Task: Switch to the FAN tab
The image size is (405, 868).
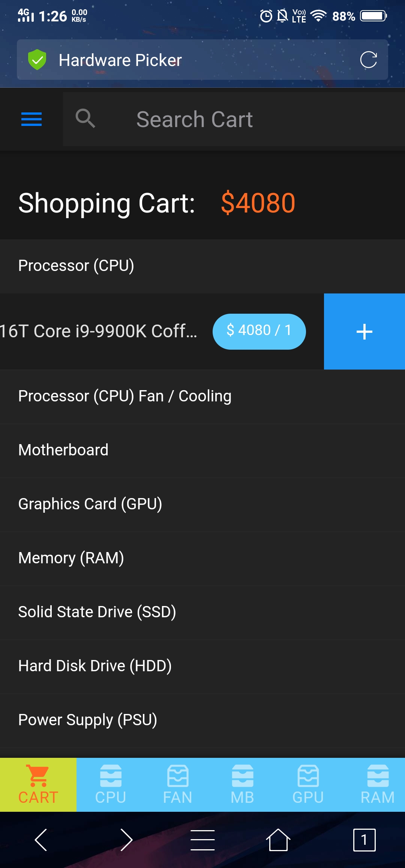Action: (x=178, y=785)
